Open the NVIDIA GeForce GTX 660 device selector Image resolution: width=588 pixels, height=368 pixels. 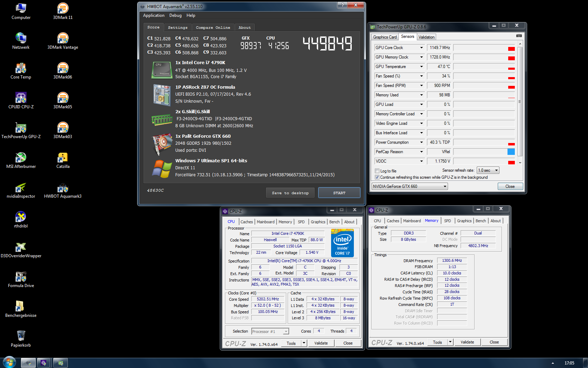410,186
